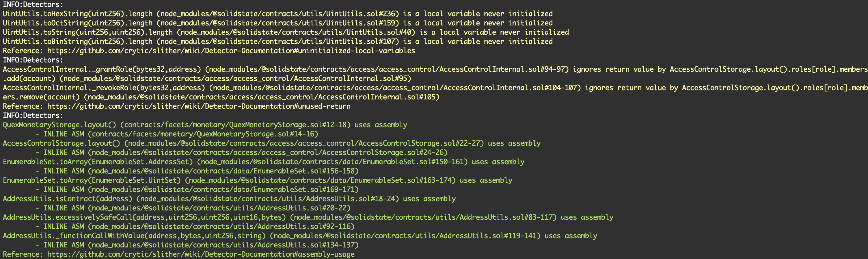Click the UintUtils.toOctString warning line
Viewport: 868px width, 259px height.
tap(278, 23)
